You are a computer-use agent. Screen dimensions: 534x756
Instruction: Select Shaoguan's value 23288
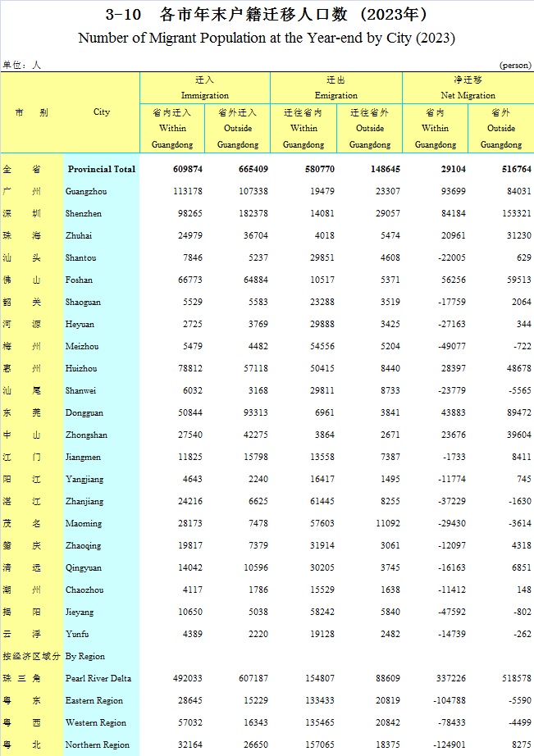coord(322,303)
